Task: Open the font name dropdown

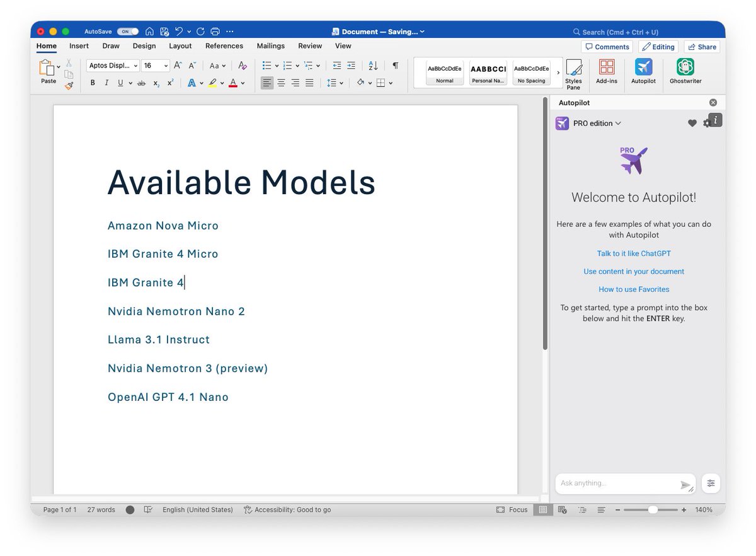Action: click(x=135, y=66)
